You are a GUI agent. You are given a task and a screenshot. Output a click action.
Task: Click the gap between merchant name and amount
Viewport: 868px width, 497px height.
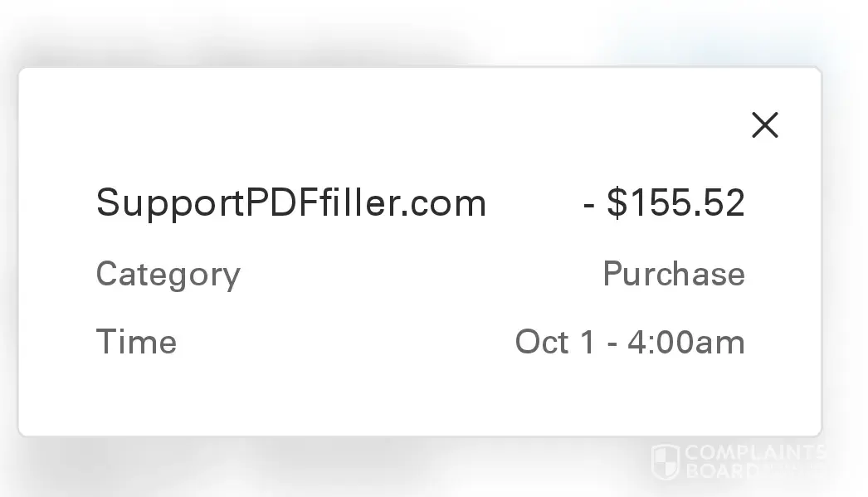535,203
